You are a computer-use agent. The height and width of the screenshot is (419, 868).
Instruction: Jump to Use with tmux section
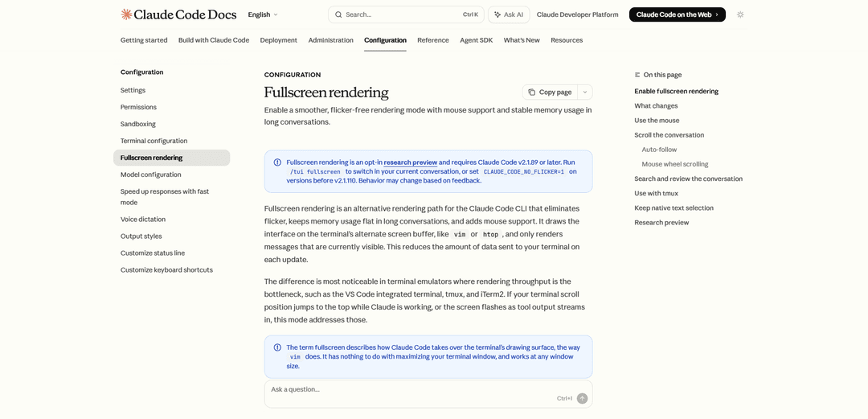pos(656,193)
